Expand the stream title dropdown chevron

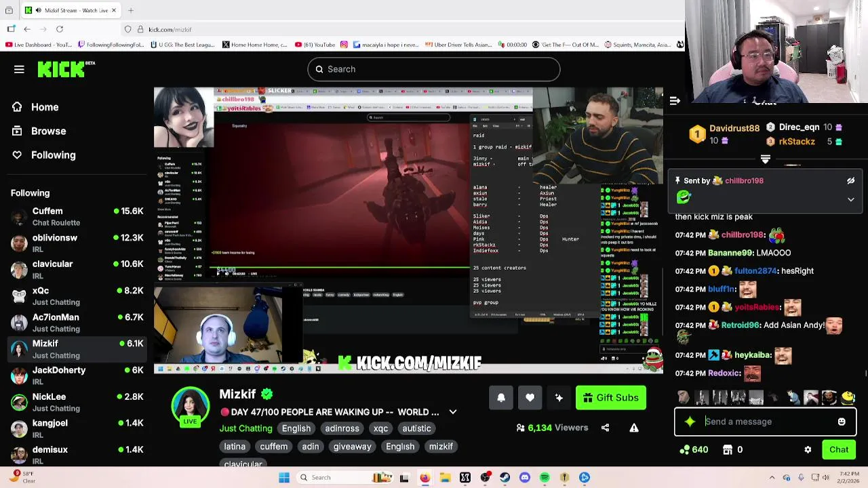click(x=453, y=412)
